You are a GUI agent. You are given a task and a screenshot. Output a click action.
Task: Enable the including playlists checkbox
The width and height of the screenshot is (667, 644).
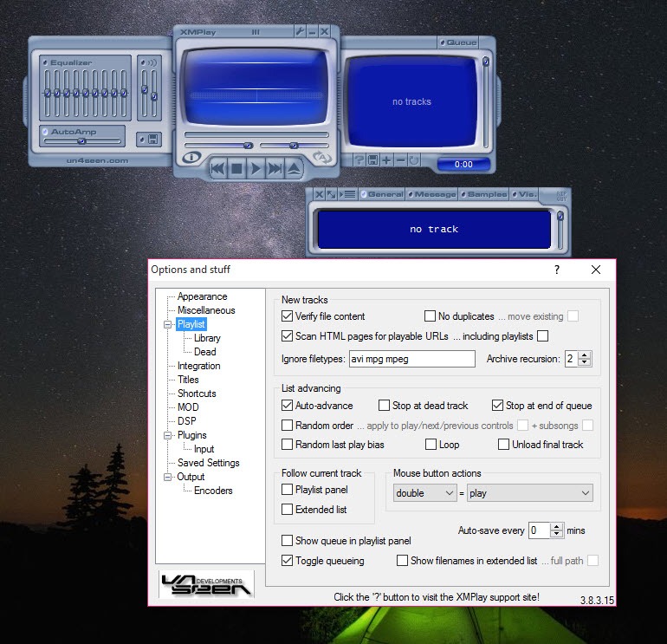click(x=543, y=336)
